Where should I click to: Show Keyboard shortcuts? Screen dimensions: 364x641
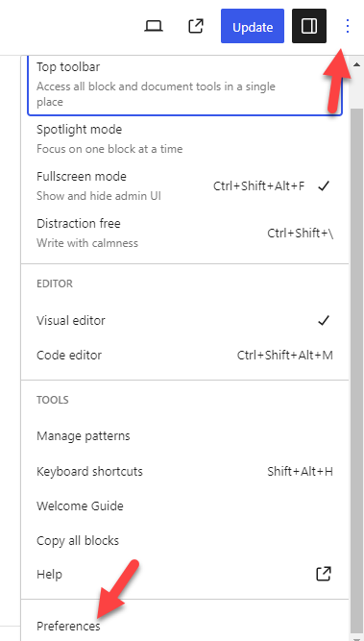[184, 471]
